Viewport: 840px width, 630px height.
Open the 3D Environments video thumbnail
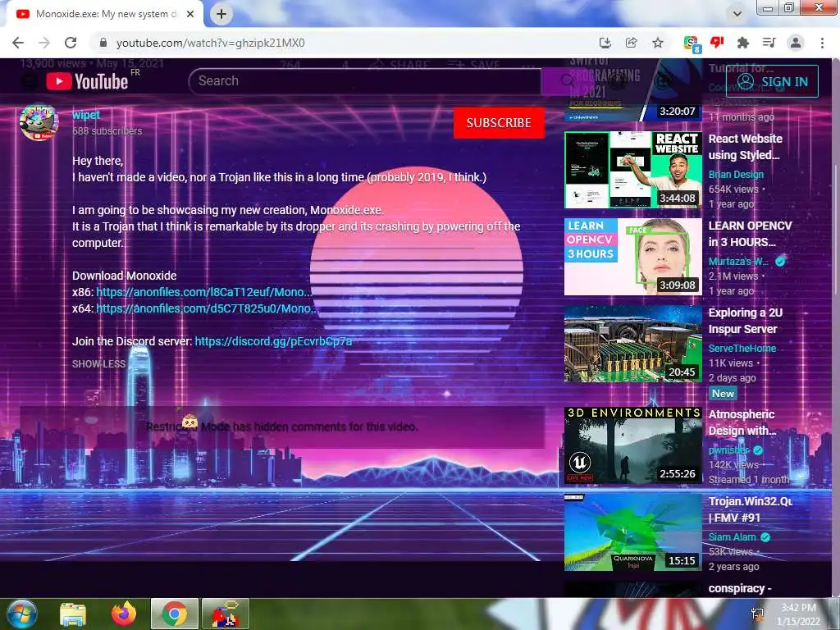(632, 445)
